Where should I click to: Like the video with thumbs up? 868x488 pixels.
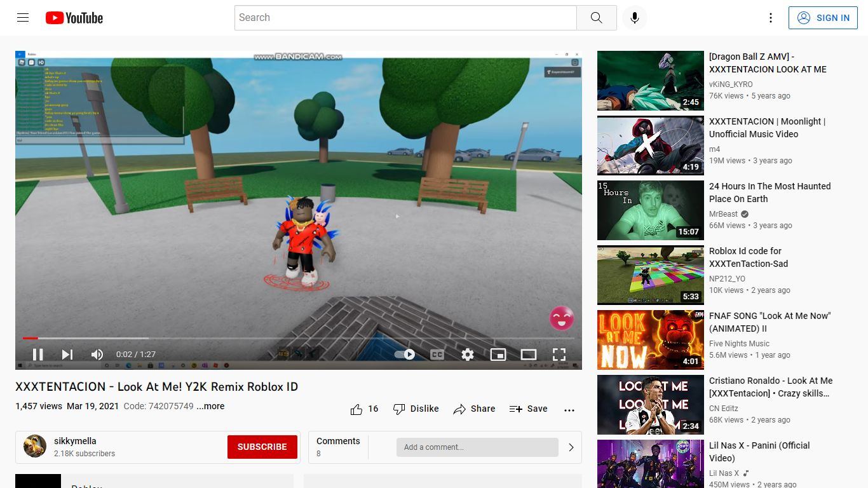click(364, 409)
